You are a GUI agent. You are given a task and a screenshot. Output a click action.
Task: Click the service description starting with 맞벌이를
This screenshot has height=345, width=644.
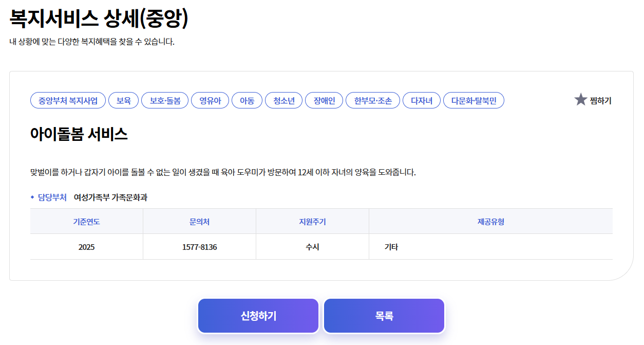(x=223, y=172)
